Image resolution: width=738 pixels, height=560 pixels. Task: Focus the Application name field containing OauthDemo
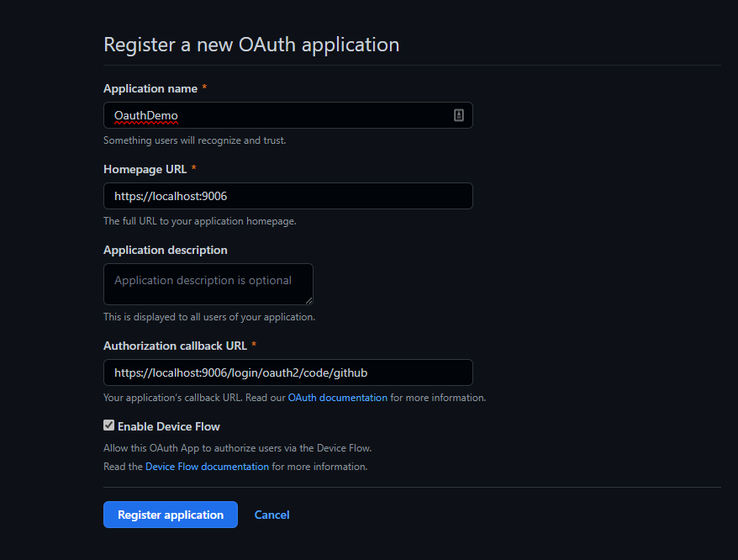(288, 115)
